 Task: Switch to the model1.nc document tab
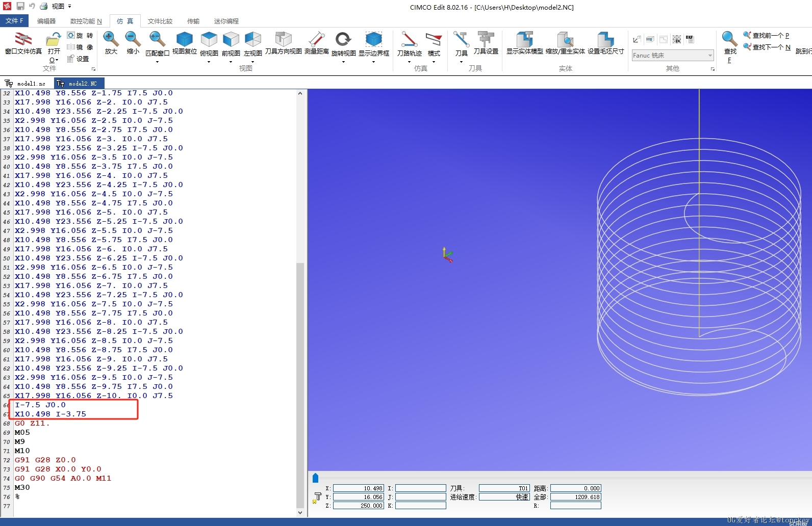point(26,83)
